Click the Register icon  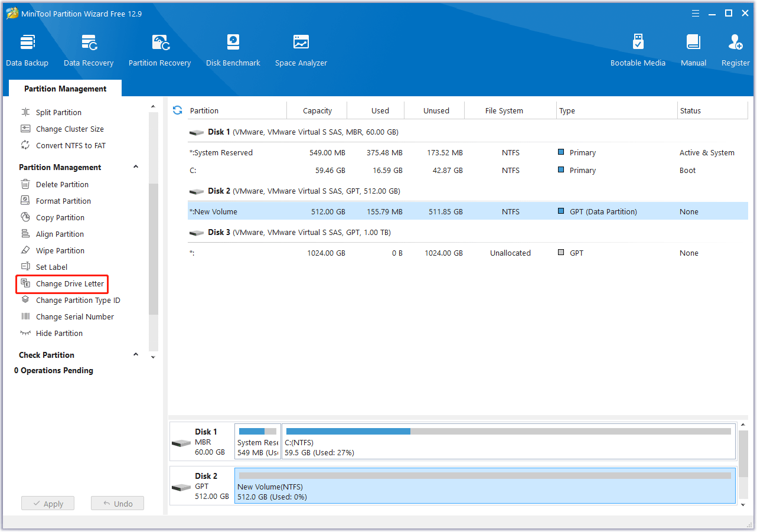(736, 43)
